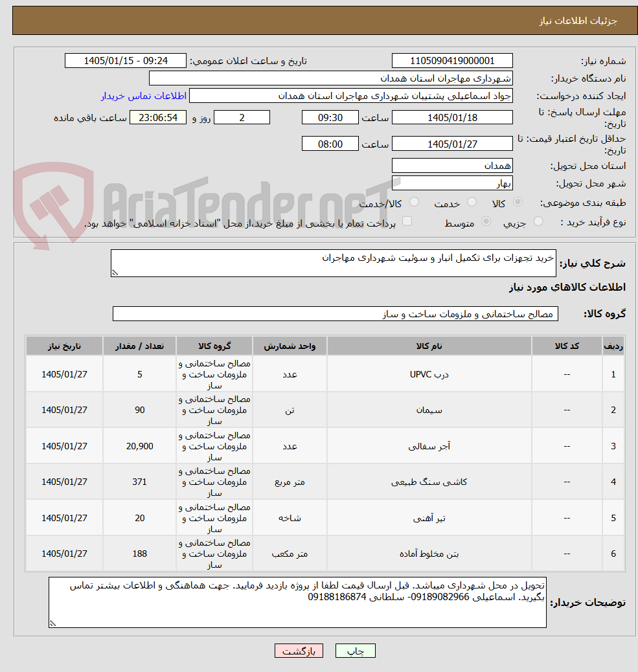Click the countdown timer 23:06:54
Viewport: 638px width, 672px height.
coord(158,117)
